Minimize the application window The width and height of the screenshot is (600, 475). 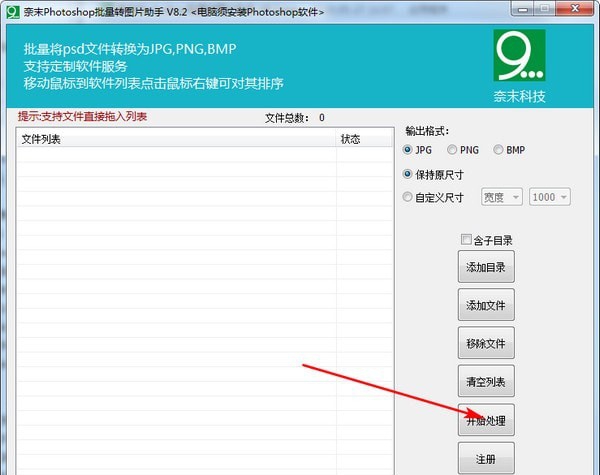[x=523, y=8]
